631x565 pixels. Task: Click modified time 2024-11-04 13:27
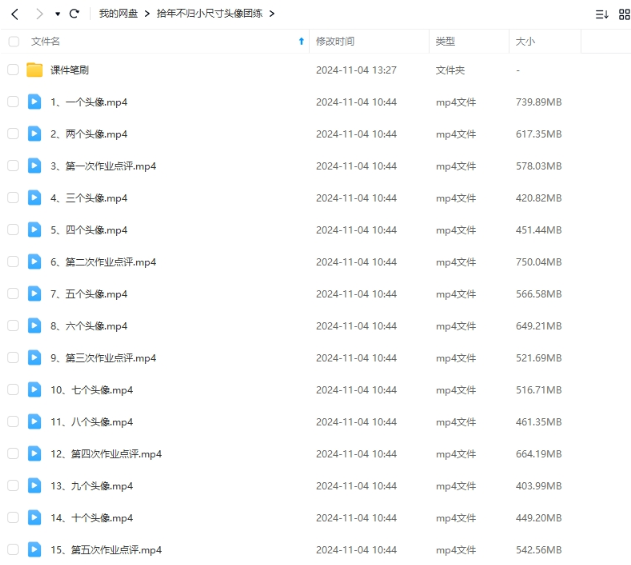tap(356, 70)
